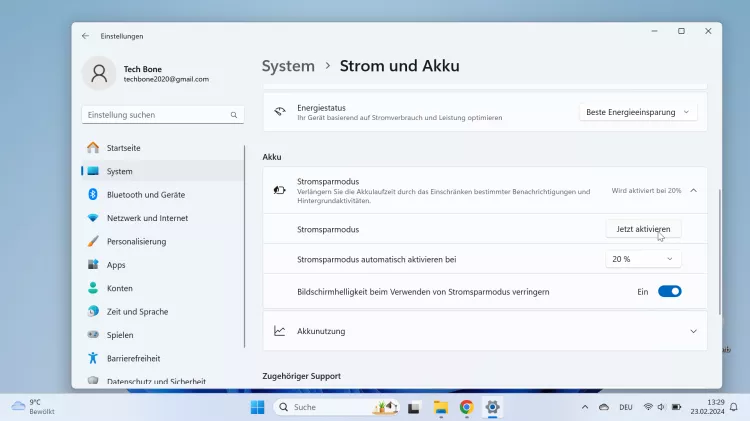Open Datenschutz und Sicherheit settings
The image size is (750, 421).
tap(163, 381)
